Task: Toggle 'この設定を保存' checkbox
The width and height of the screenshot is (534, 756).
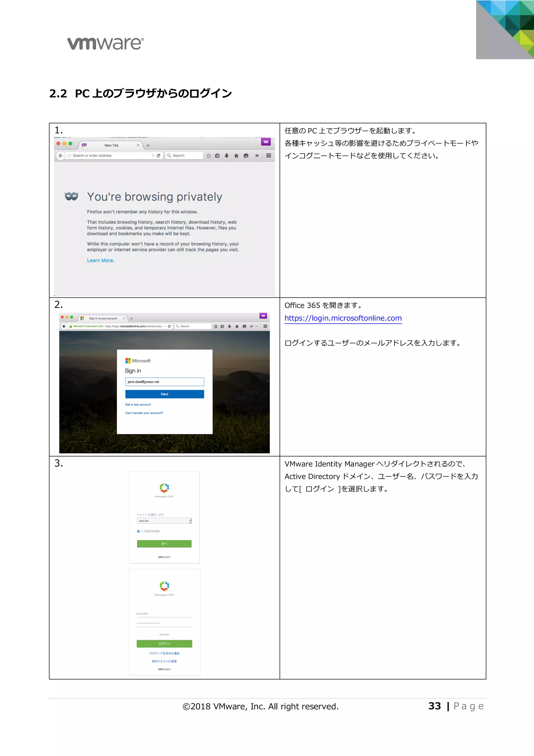Action: click(138, 531)
